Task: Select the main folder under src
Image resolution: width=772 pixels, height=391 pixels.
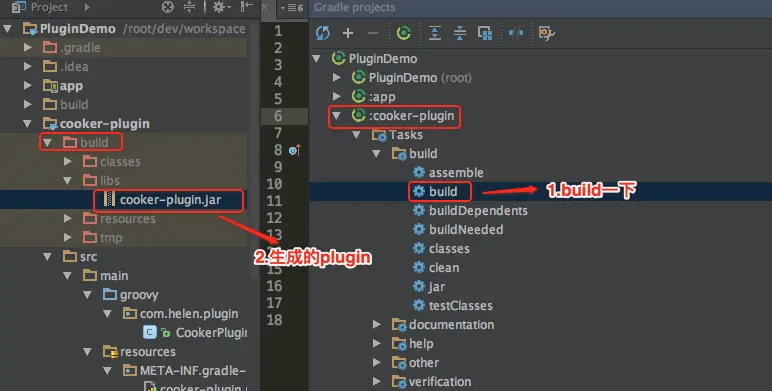Action: 114,276
